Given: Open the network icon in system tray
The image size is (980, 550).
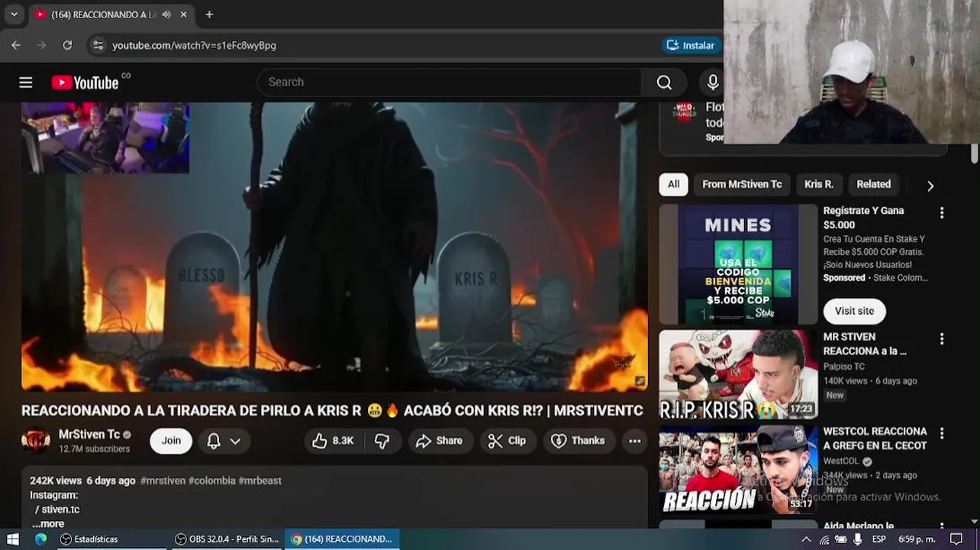Looking at the screenshot, I should [x=824, y=539].
